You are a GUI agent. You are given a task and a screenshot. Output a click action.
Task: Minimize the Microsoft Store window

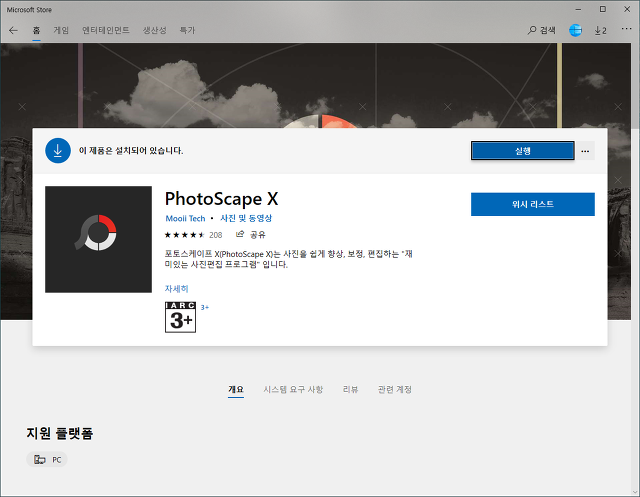[x=578, y=9]
